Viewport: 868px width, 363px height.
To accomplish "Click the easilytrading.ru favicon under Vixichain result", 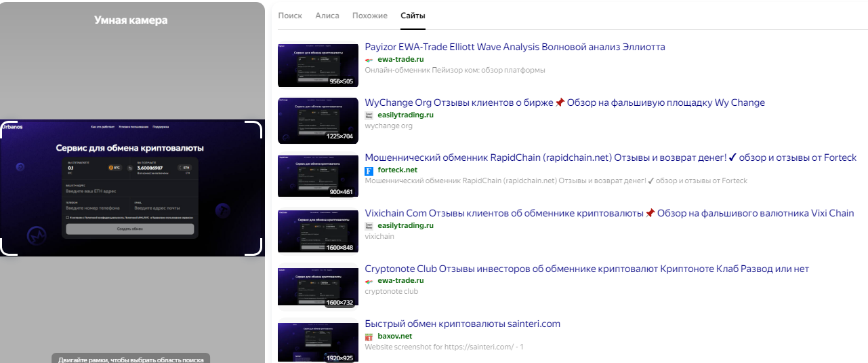I will tap(369, 226).
